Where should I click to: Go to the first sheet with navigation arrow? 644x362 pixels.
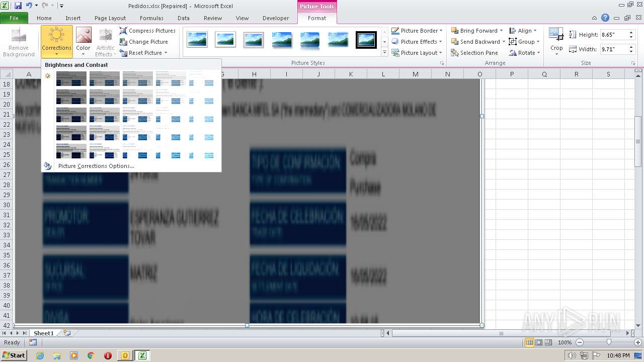[4, 333]
